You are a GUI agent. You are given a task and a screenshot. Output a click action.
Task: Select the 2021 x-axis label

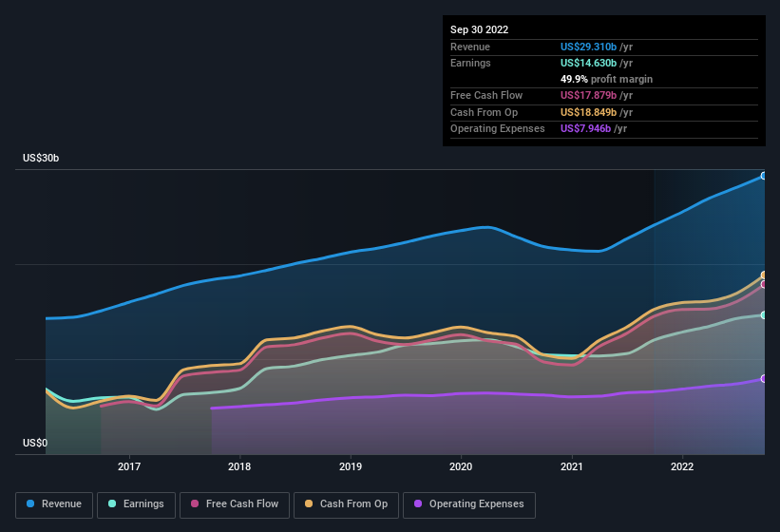coord(572,466)
